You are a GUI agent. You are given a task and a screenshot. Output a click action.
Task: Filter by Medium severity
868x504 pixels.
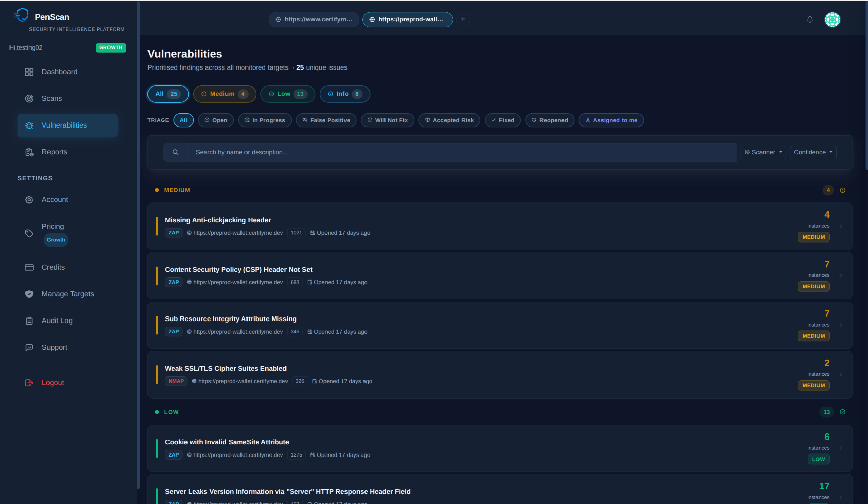pyautogui.click(x=224, y=94)
